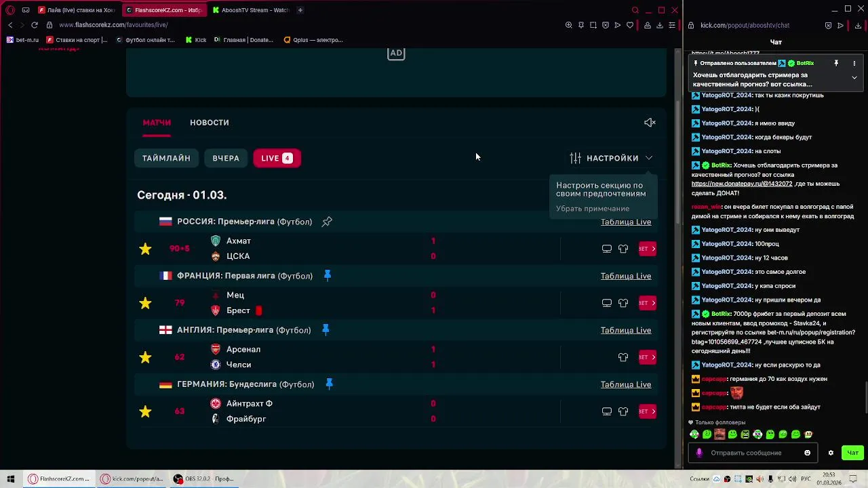Unpin the Англия Премьер-лига league
This screenshot has width=868, height=488.
(325, 329)
